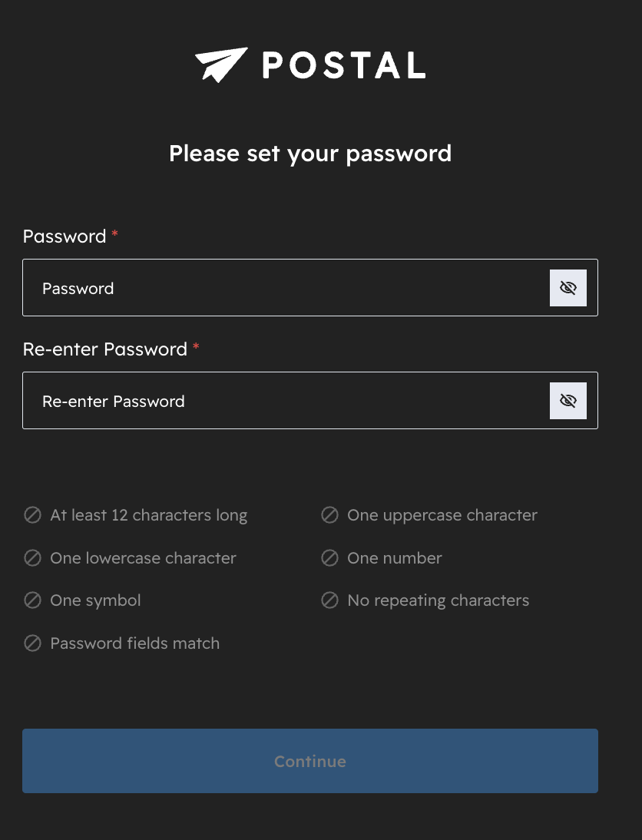Viewport: 642px width, 840px height.
Task: Select the 'Please set your password' heading
Action: [x=310, y=154]
